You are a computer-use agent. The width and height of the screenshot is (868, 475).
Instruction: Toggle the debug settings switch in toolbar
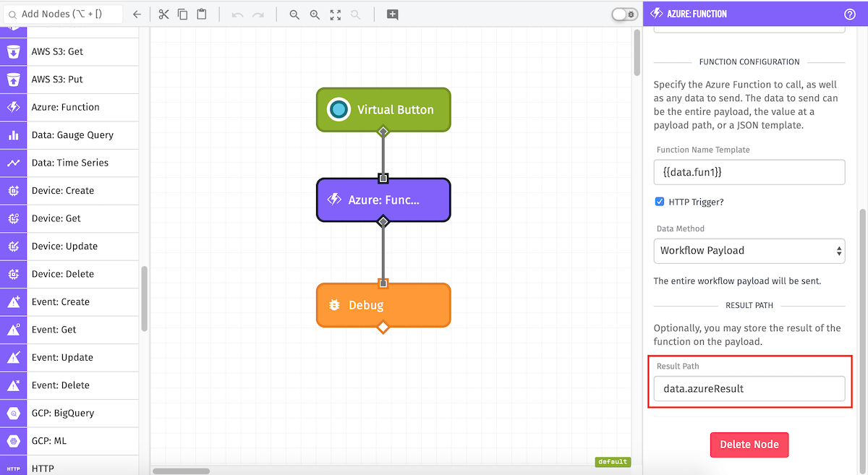click(x=624, y=14)
